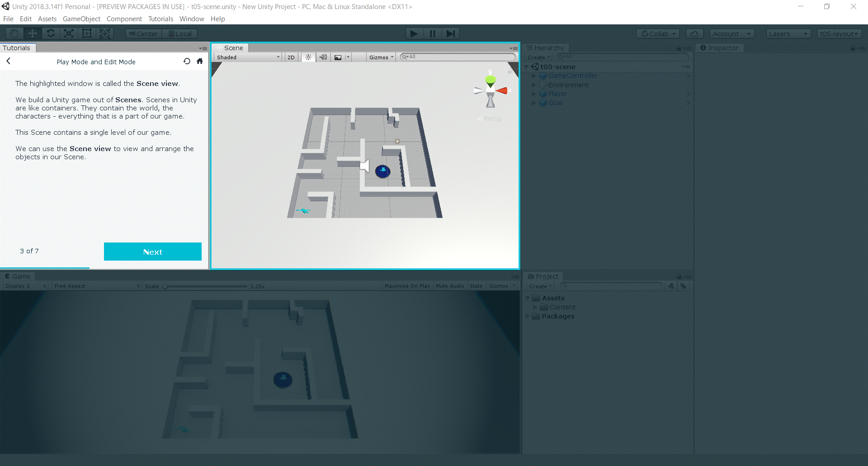Restart tutorial with the reload icon
The width and height of the screenshot is (868, 466).
(187, 62)
